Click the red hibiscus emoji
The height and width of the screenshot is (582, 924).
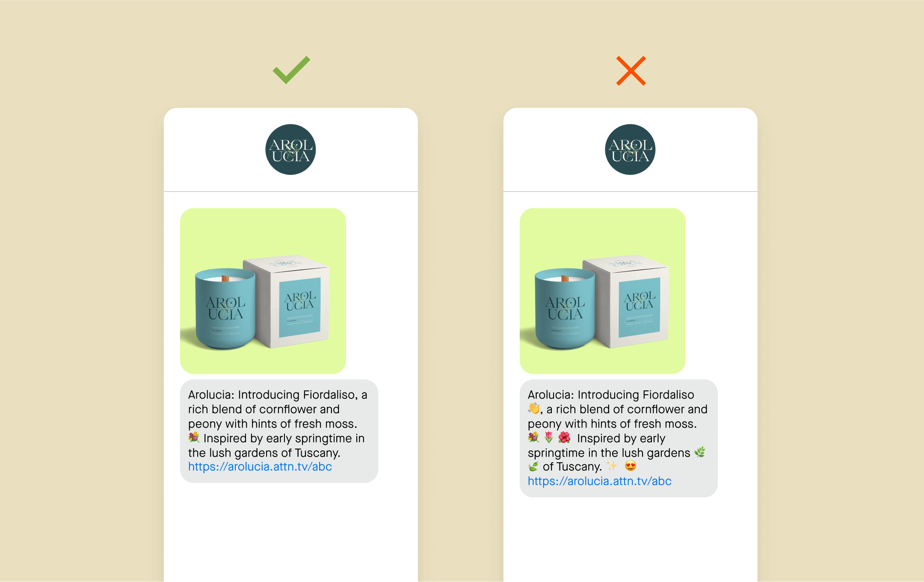click(565, 437)
